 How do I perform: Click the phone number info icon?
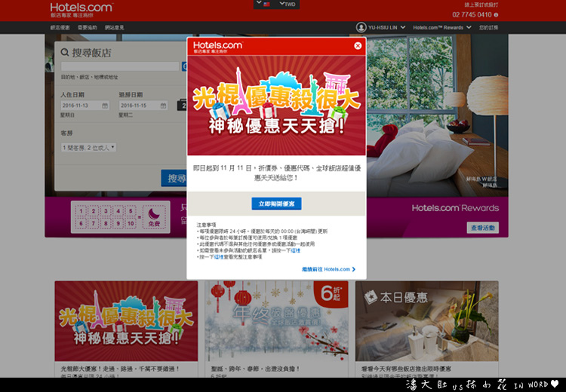[496, 15]
